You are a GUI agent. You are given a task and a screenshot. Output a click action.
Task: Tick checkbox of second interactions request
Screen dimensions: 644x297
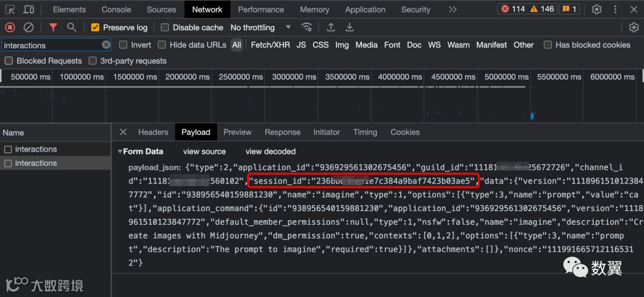[x=8, y=163]
